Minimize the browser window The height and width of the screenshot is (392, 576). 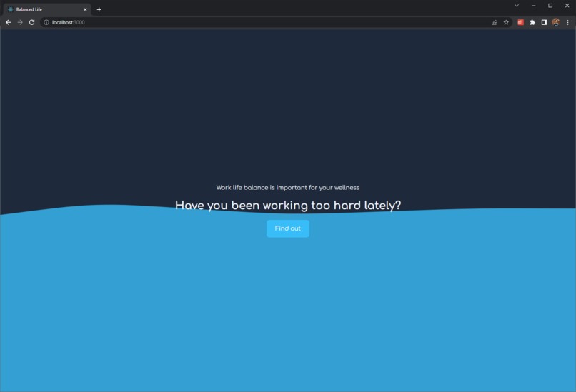coord(533,6)
